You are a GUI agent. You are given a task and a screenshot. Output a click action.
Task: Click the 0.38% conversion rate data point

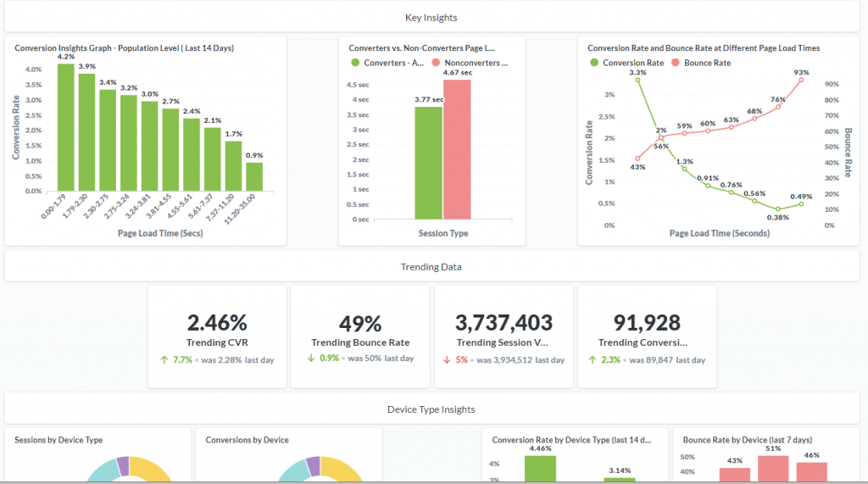click(778, 209)
